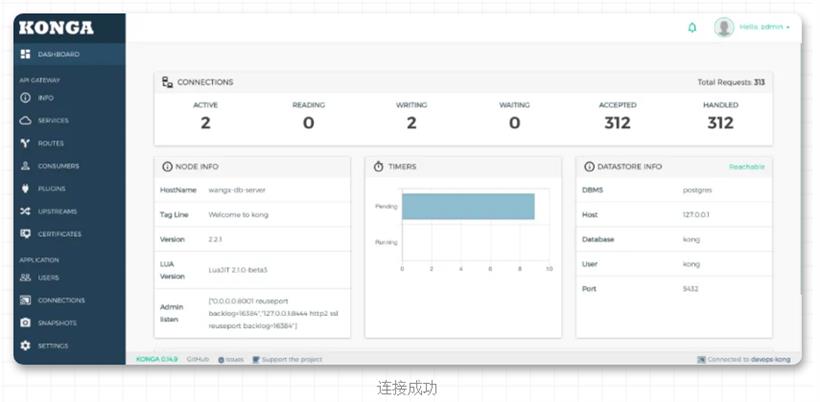Click the Snapshots camera icon
820x402 pixels.
click(25, 323)
